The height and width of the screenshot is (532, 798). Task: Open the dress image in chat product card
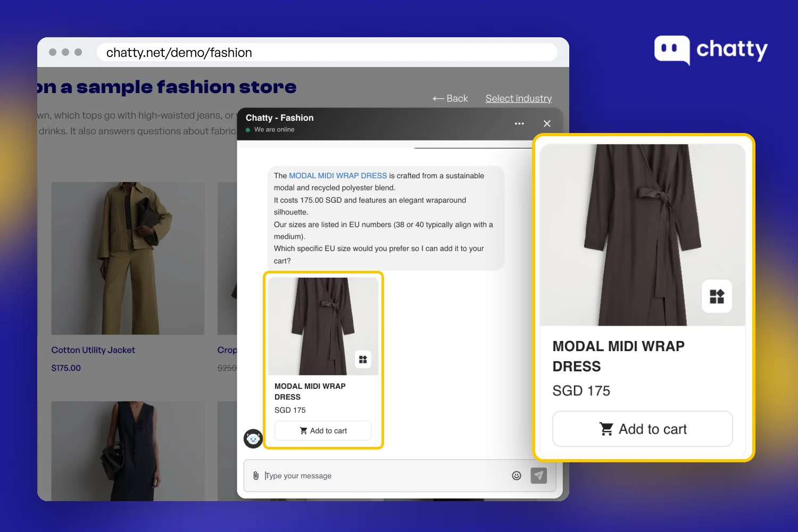(323, 326)
